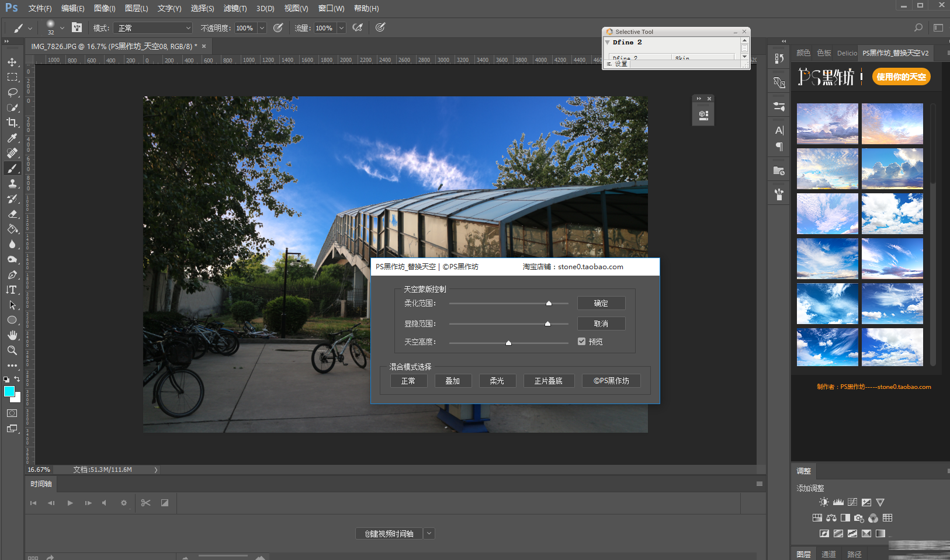This screenshot has width=950, height=560.
Task: Toggle airbrush build-up mode
Action: coord(358,27)
